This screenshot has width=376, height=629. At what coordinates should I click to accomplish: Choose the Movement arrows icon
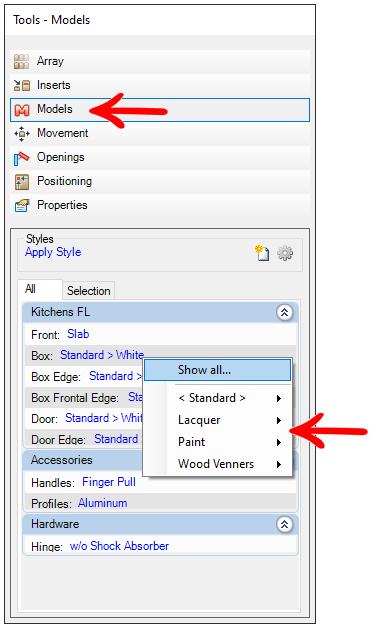point(22,134)
